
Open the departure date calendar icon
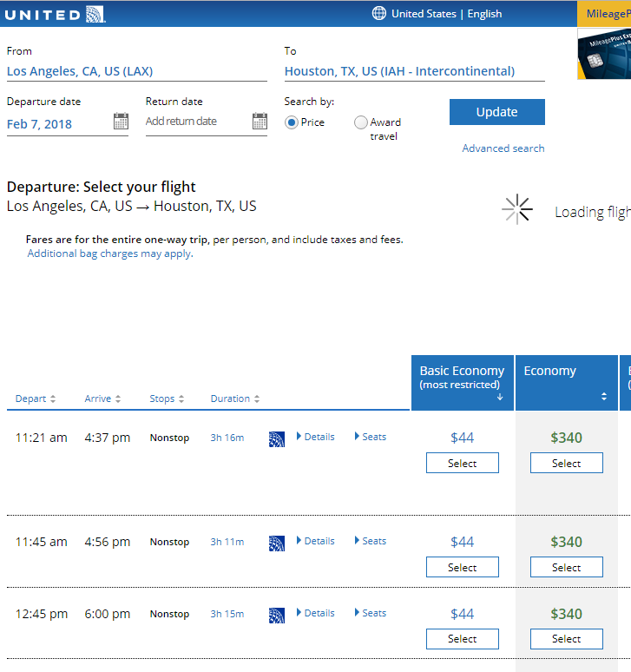click(x=121, y=121)
